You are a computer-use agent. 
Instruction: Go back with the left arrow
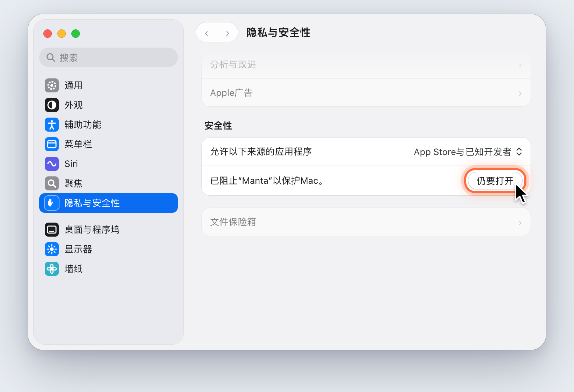tap(206, 33)
